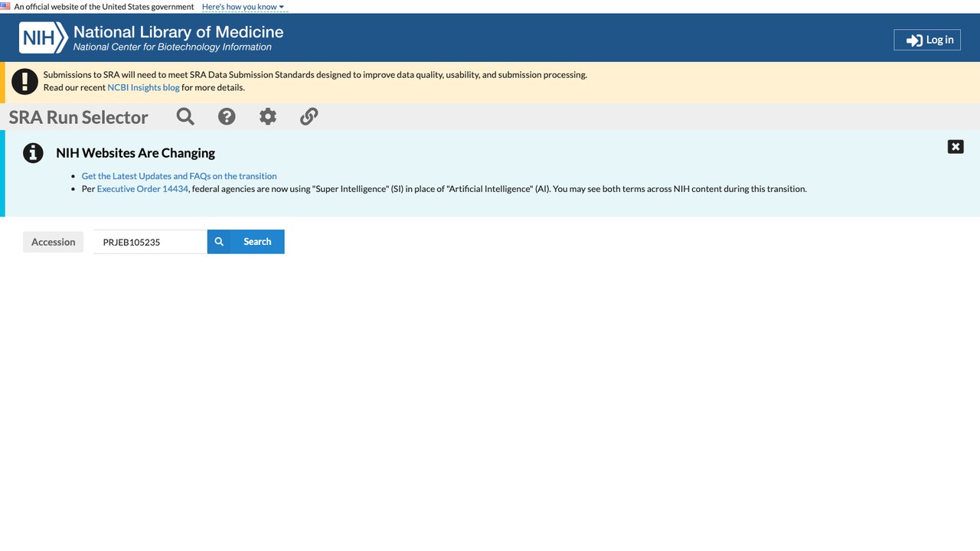The height and width of the screenshot is (551, 980).
Task: Click the exclamation warning icon
Action: 24,81
